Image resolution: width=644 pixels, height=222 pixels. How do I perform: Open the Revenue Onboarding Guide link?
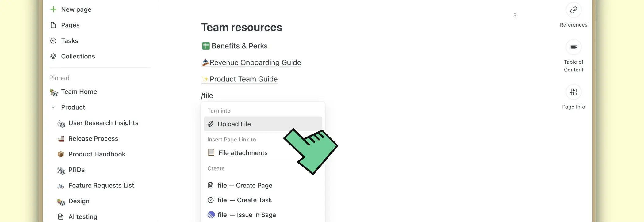coord(255,62)
